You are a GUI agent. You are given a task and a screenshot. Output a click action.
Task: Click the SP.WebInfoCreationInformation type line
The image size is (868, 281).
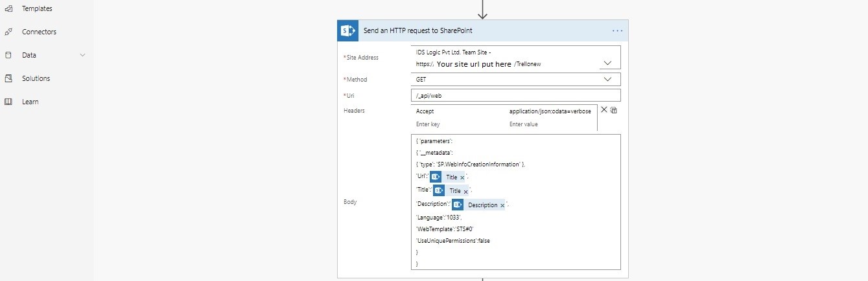click(x=470, y=164)
